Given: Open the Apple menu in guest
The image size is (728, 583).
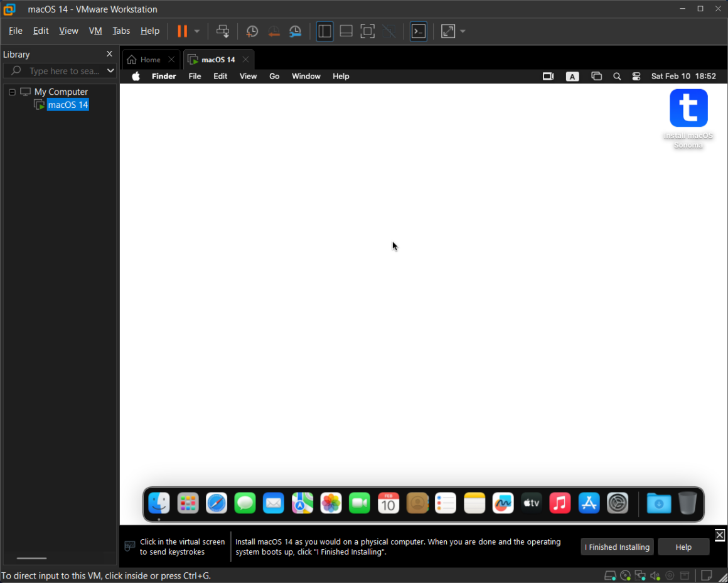Looking at the screenshot, I should [136, 76].
